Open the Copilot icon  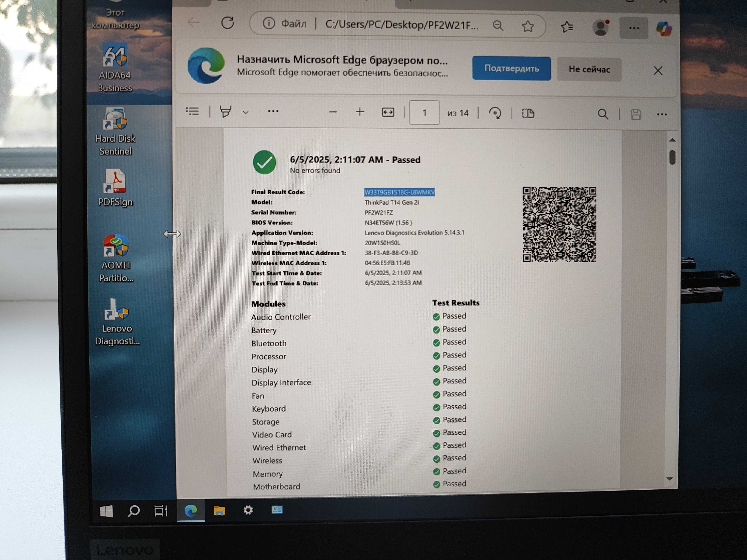pos(664,29)
